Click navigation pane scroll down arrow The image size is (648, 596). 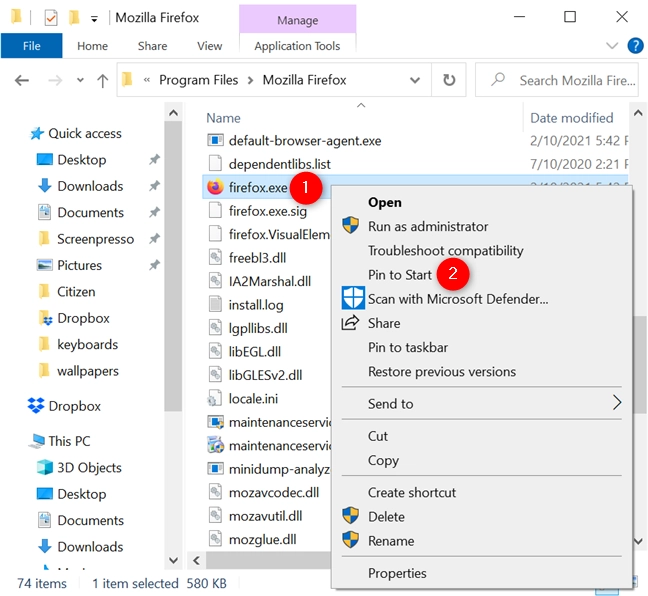173,560
